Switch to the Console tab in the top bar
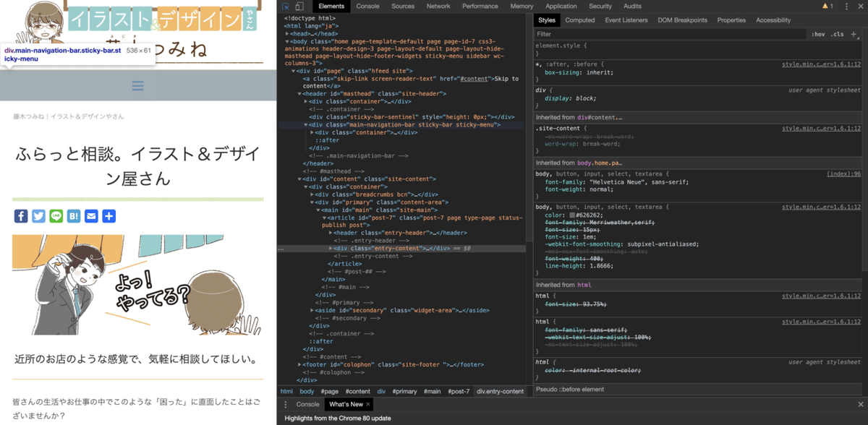The image size is (868, 425). (x=367, y=7)
